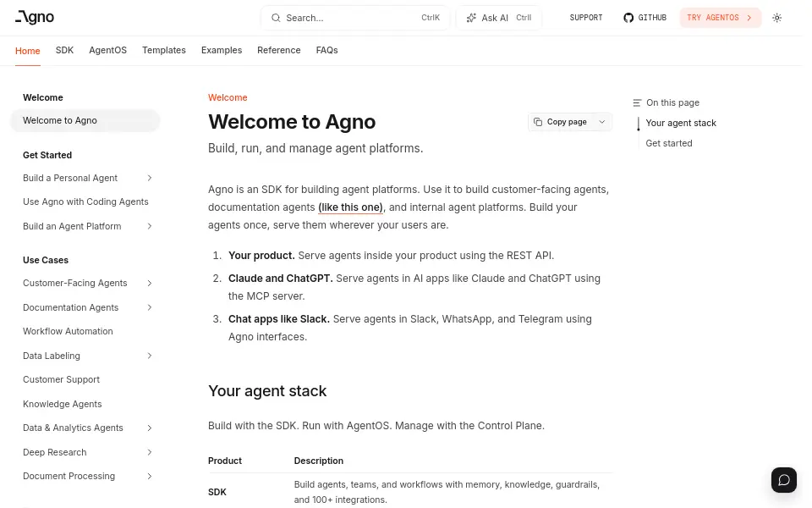Screen dimensions: 812x508
Task: Click the Ask AI sparkle icon
Action: 471,18
